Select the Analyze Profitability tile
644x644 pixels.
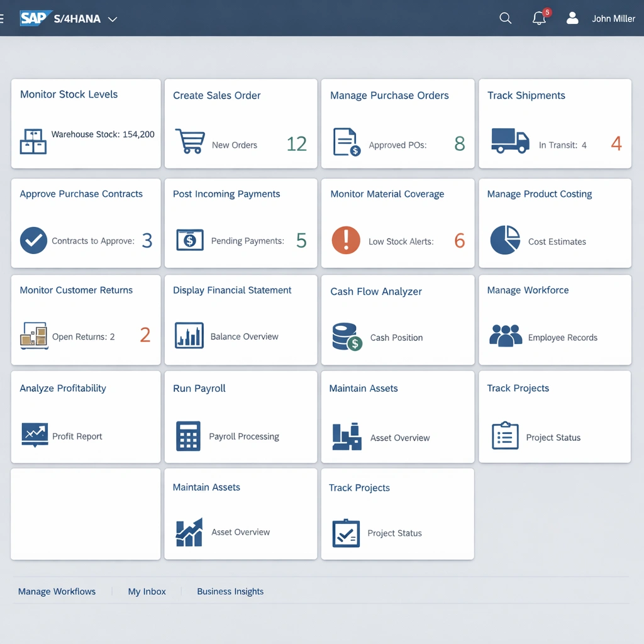coord(86,416)
